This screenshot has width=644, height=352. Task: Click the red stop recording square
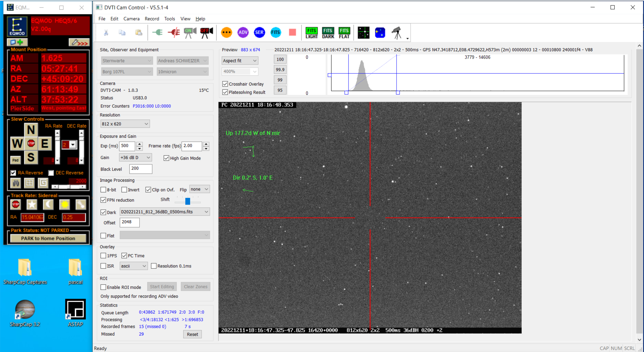(x=292, y=32)
